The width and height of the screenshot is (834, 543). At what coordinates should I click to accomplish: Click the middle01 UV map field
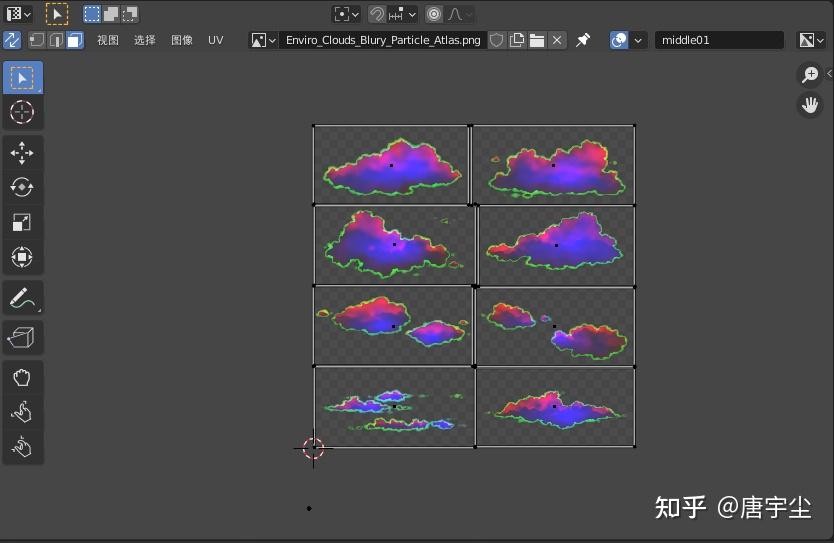tap(719, 40)
